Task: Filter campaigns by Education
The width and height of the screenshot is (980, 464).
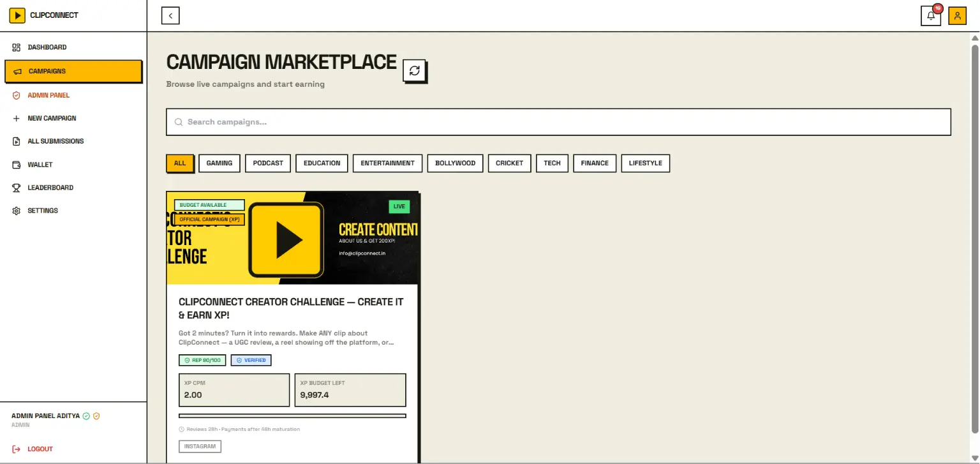Action: click(322, 163)
